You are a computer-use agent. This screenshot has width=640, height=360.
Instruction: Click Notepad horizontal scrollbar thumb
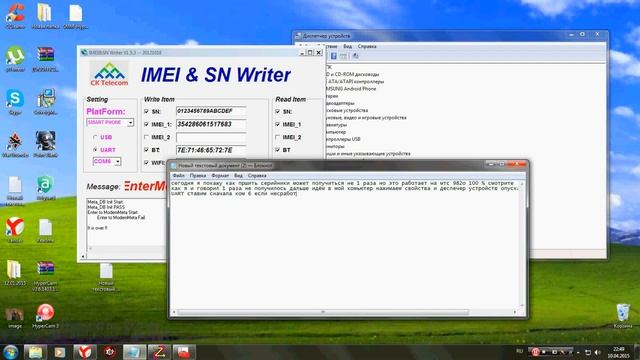click(x=323, y=312)
